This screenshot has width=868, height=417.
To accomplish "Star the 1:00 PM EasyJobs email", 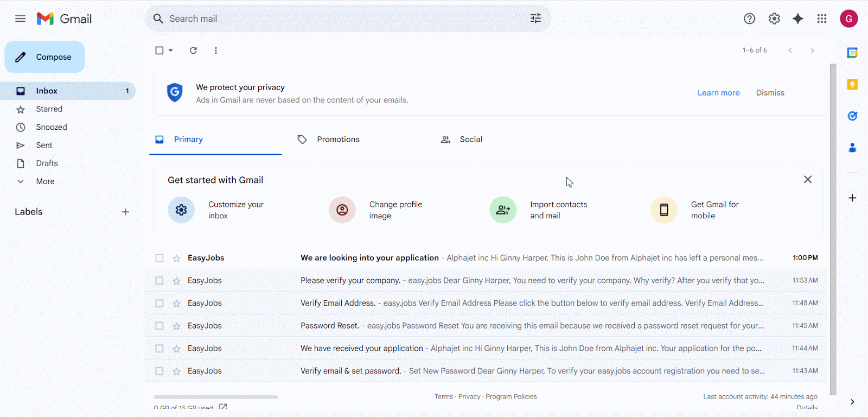I will (176, 258).
